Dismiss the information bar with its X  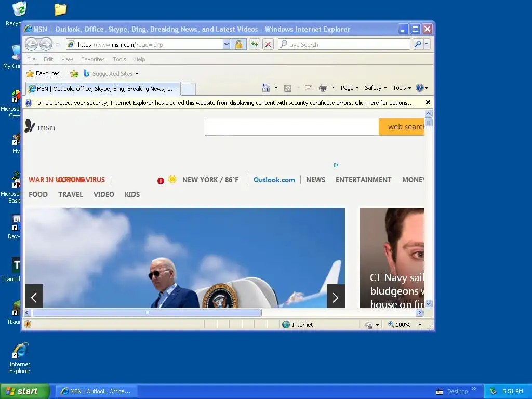[x=428, y=102]
